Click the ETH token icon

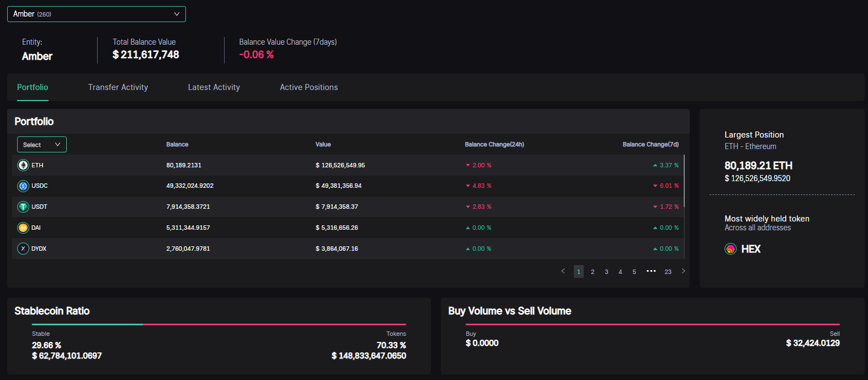pyautogui.click(x=23, y=165)
